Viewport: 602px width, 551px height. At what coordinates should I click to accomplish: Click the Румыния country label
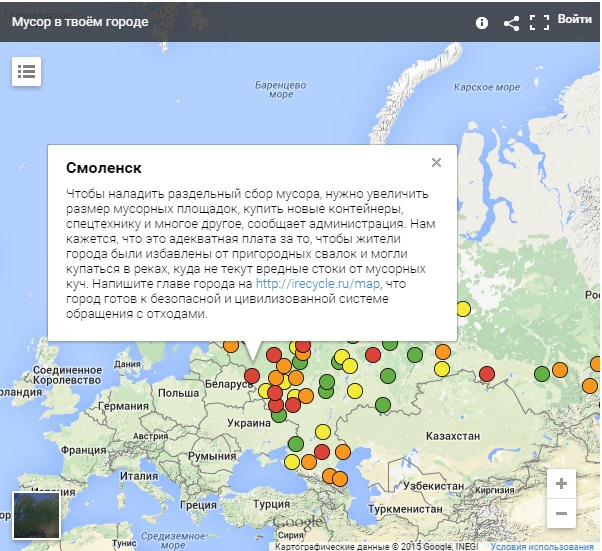212,456
